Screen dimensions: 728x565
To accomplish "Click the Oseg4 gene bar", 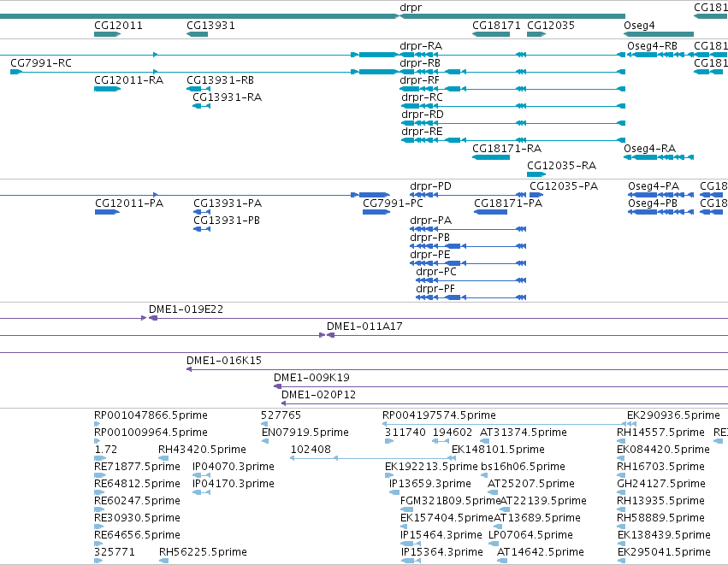I will click(x=659, y=34).
